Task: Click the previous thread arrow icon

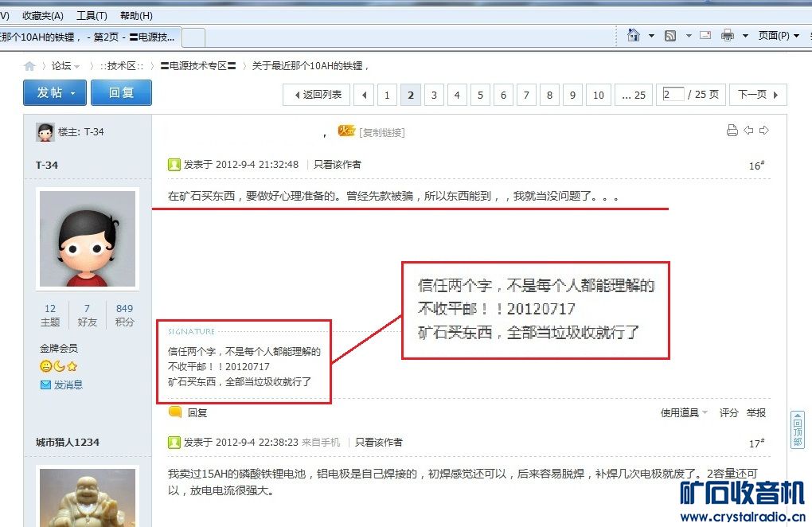Action: 748,131
